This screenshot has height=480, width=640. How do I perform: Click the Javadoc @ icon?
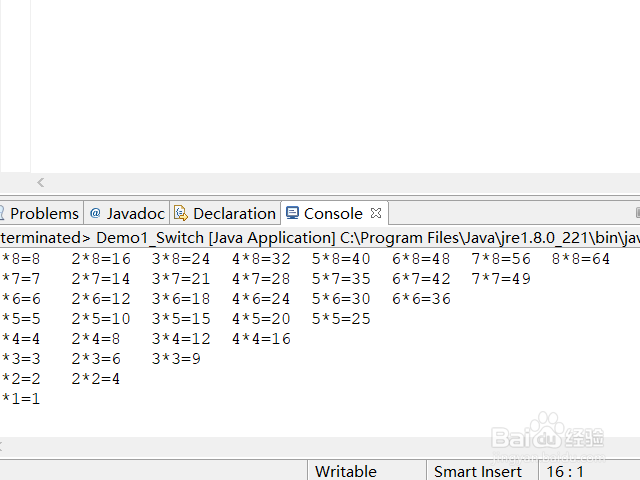[95, 213]
